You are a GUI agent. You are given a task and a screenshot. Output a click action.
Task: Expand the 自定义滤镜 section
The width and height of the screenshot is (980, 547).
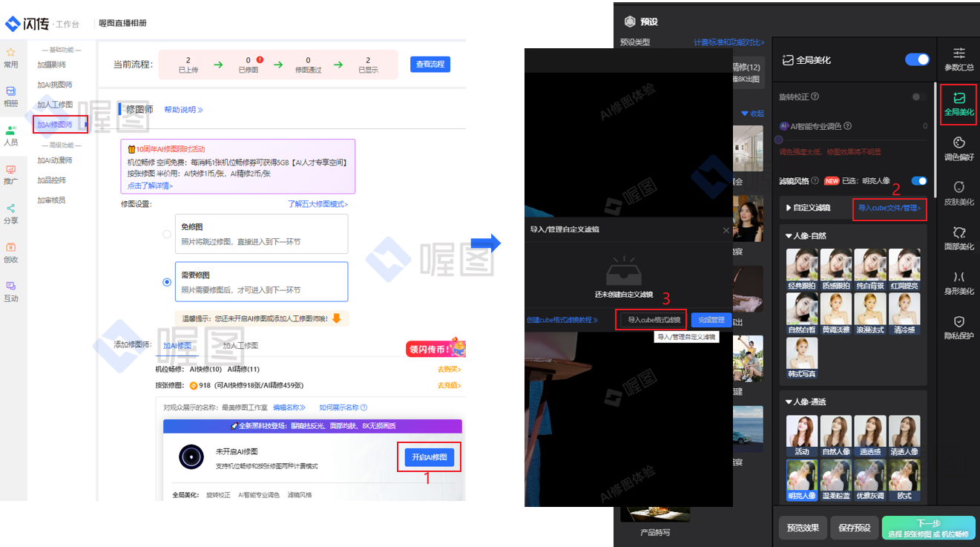tap(809, 208)
